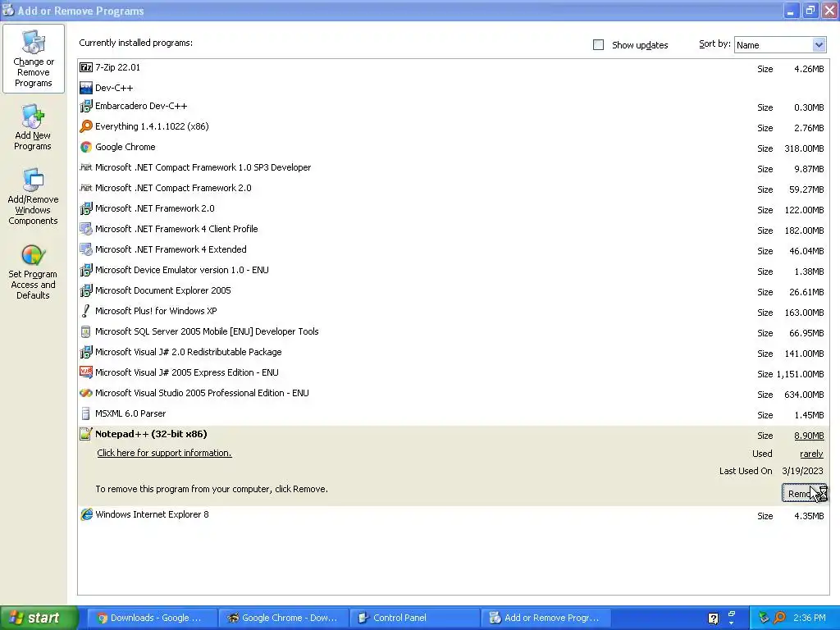The image size is (840, 630).
Task: Click Visual J# 2.0 Redistributable icon
Action: click(x=85, y=352)
